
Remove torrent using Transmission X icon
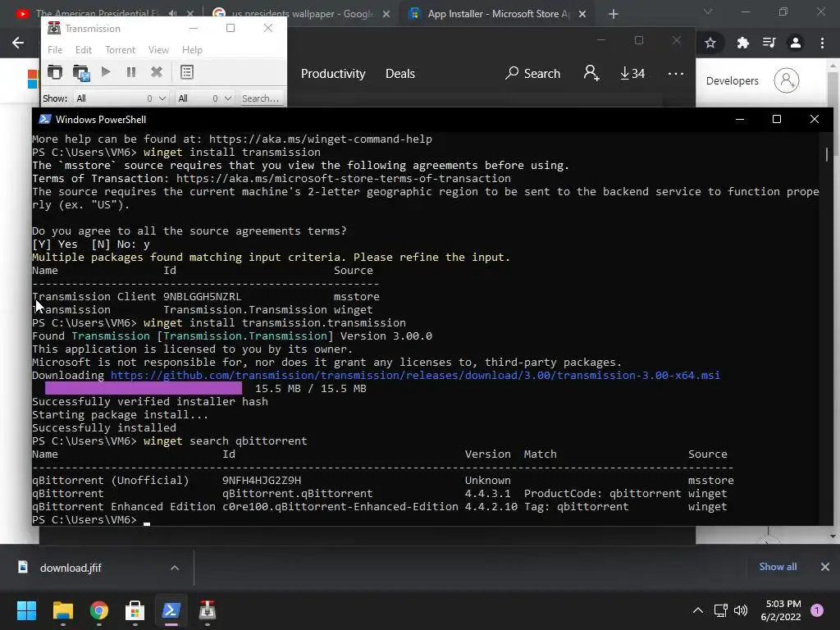point(157,72)
